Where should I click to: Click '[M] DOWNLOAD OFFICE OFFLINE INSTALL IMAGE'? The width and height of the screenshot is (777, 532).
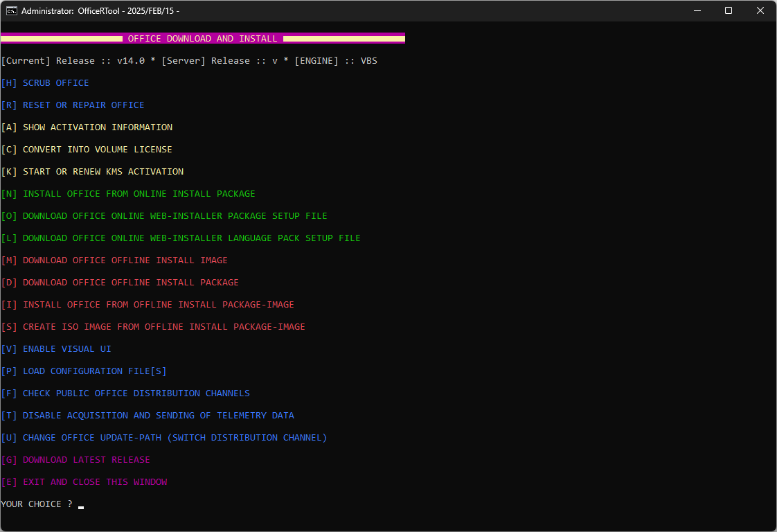pos(114,260)
